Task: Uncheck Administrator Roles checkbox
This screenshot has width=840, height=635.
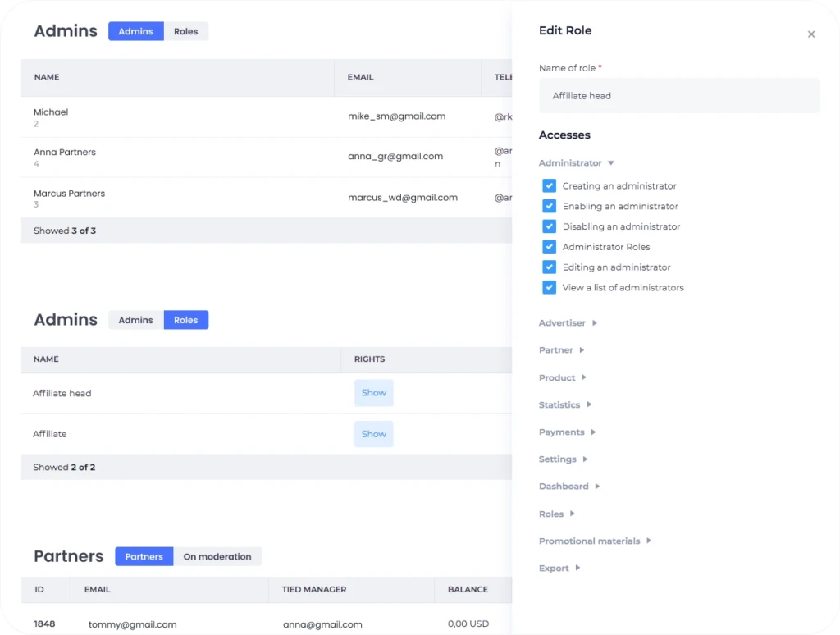Action: [x=549, y=247]
